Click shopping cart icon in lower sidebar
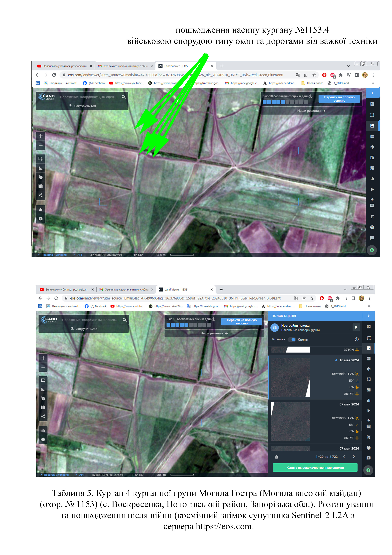Screen dimensions: 392x555 [x=369, y=437]
